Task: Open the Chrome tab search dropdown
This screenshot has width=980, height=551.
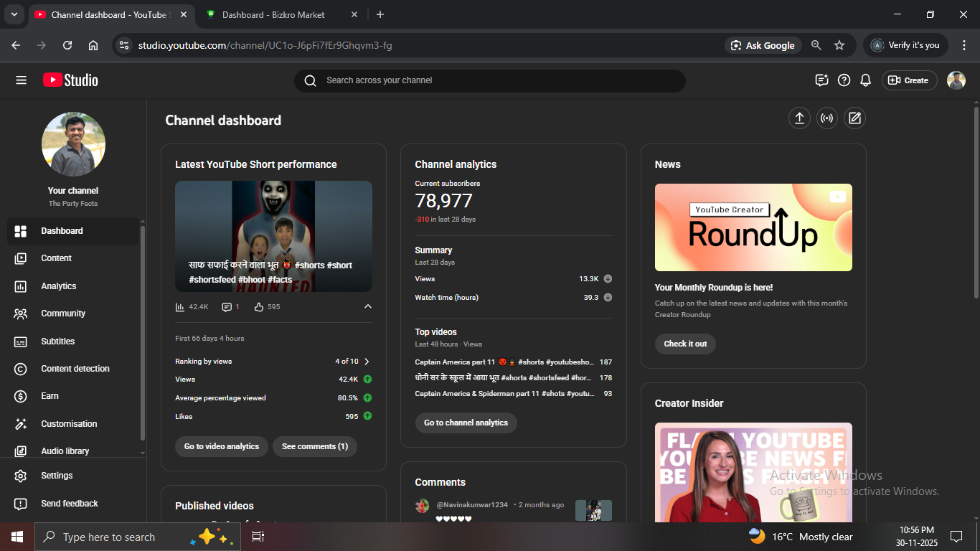Action: (14, 14)
